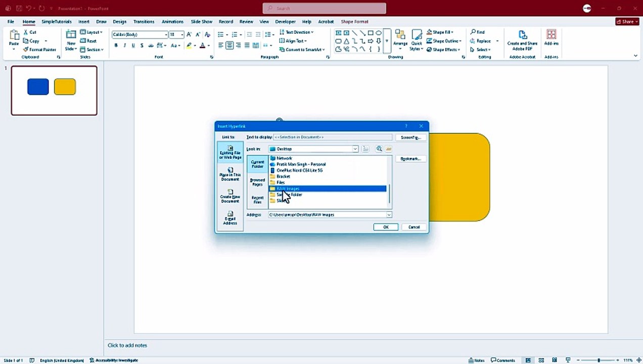Switch to the Animations tab
This screenshot has width=643, height=364.
[172, 22]
